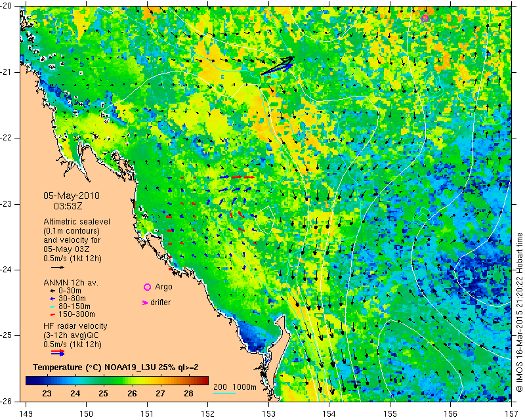Image resolution: width=525 pixels, height=420 pixels.
Task: Click the longitude axis label 149
Action: coord(26,413)
